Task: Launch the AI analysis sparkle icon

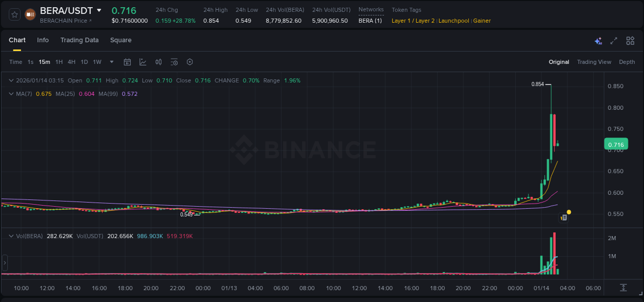Action: coord(598,40)
